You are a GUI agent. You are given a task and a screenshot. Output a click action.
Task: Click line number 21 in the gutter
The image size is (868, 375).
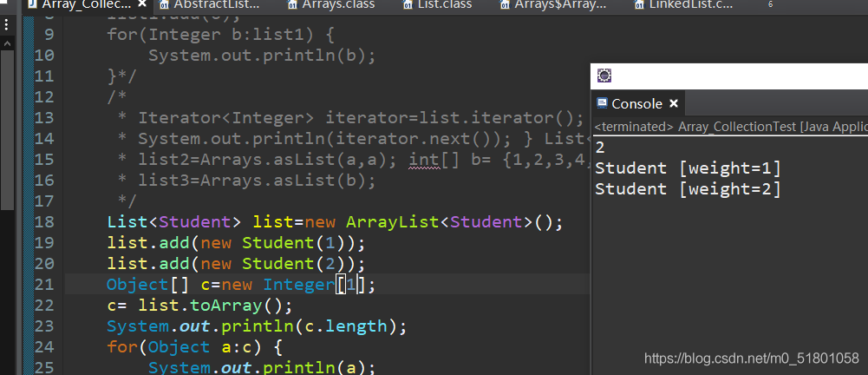44,285
